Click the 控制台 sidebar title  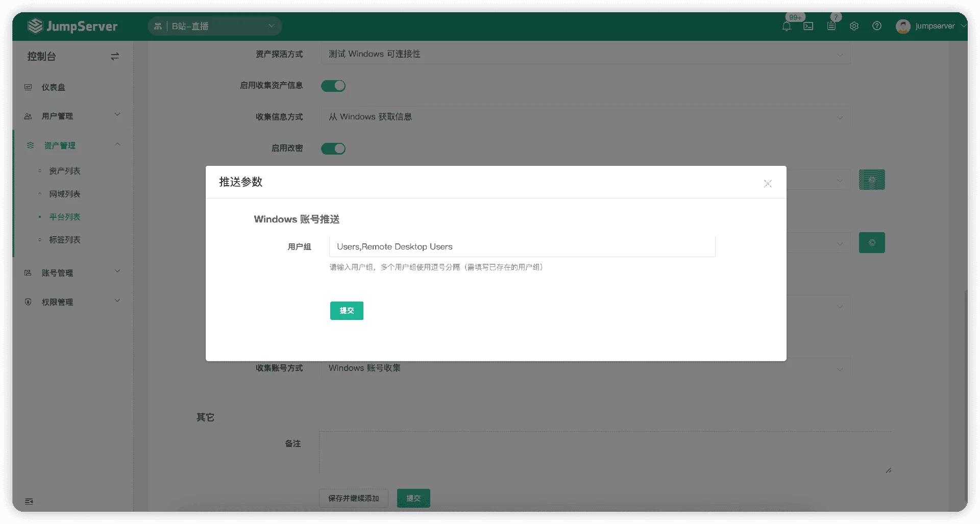coord(41,57)
